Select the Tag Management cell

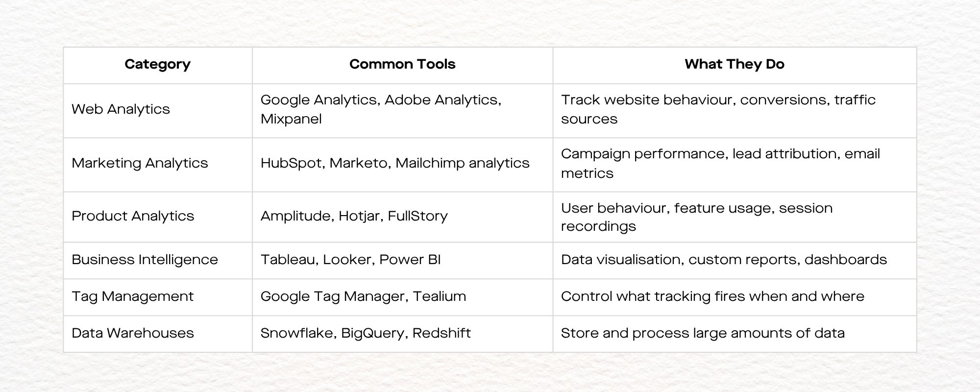click(x=132, y=296)
